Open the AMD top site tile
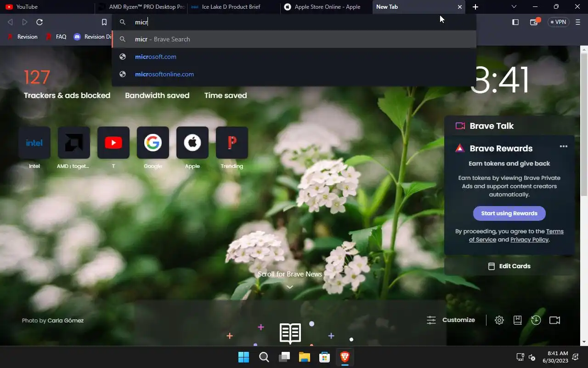The width and height of the screenshot is (588, 368). coord(74,143)
